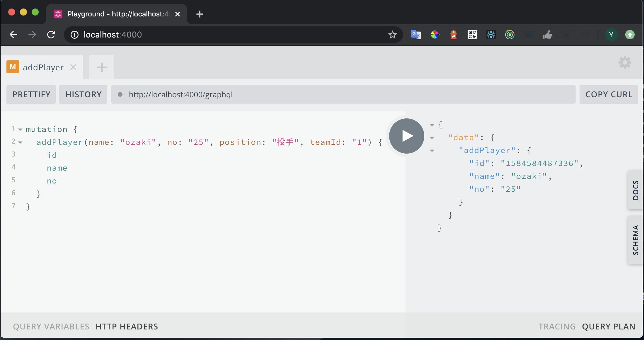Open the Lighthouse extension
644x340 pixels.
(453, 35)
